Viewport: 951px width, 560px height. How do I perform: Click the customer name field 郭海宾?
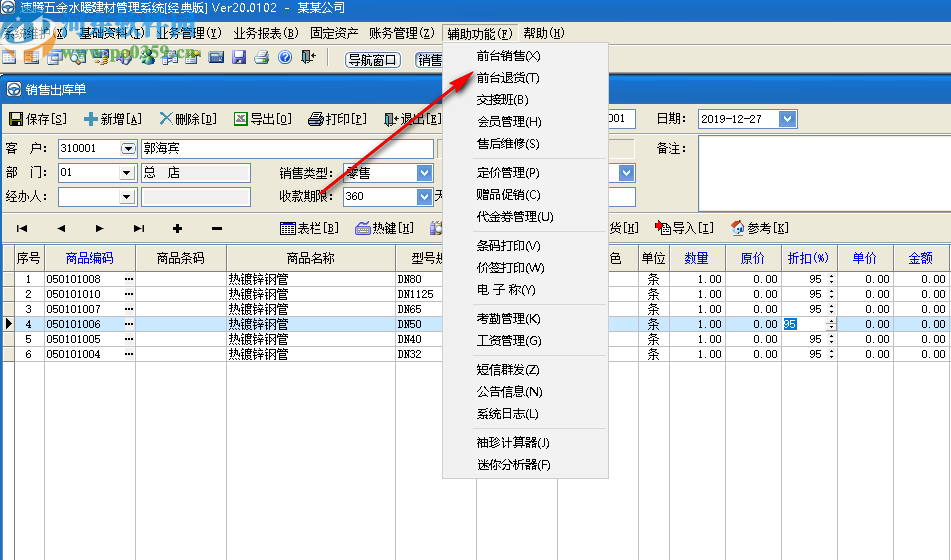click(x=287, y=149)
